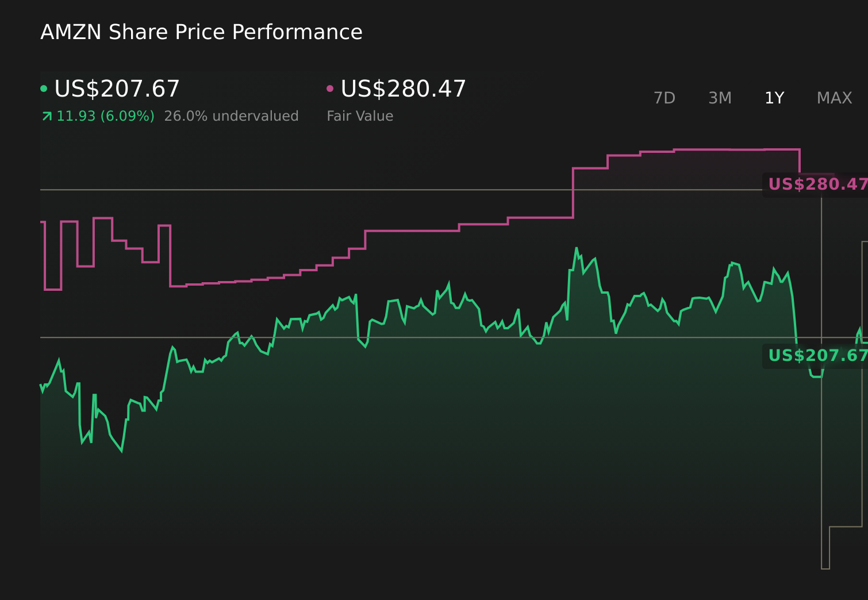Image resolution: width=868 pixels, height=600 pixels.
Task: Click the highest plateau of the pink fair value line
Action: click(736, 149)
